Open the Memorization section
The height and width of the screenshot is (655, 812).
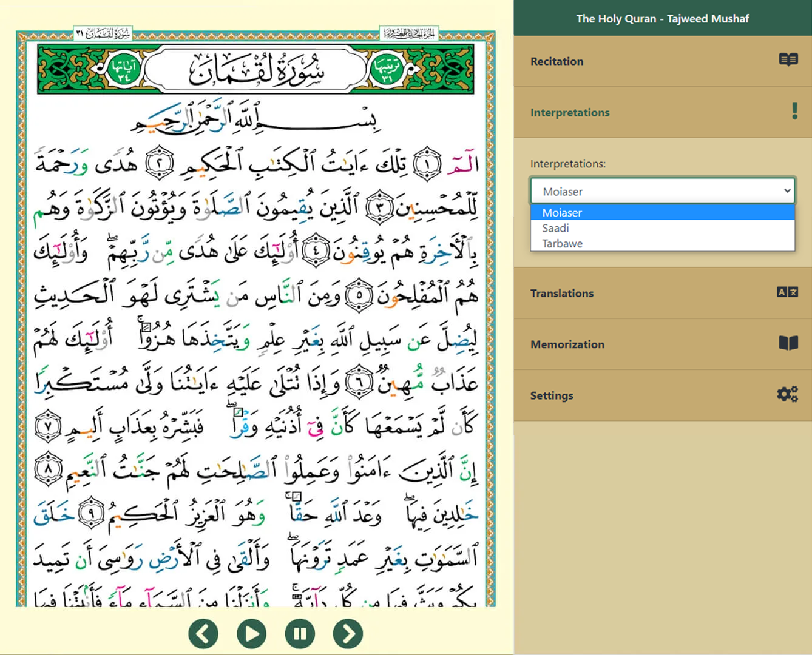pos(663,344)
